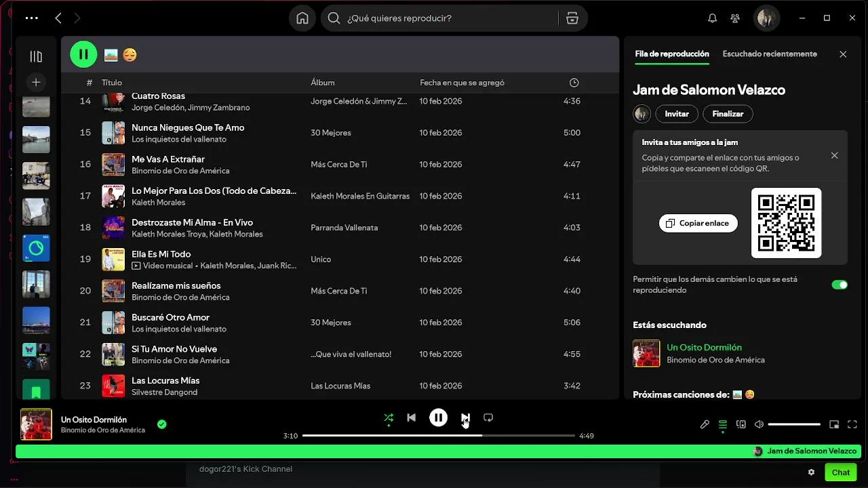Viewport: 868px width, 488px height.
Task: Switch to Escuchado recientemente tab
Action: coord(770,54)
